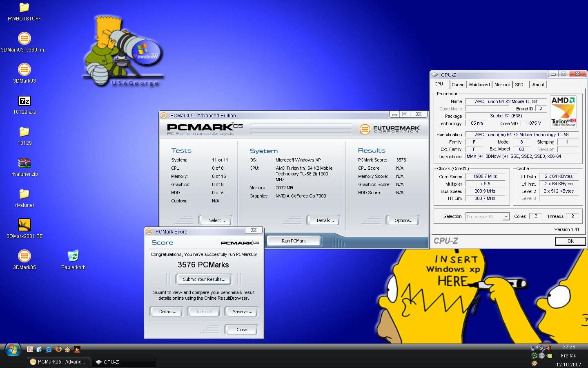The width and height of the screenshot is (588, 368).
Task: Select the 3DMark2001 SE desktop shortcut
Action: [x=24, y=229]
